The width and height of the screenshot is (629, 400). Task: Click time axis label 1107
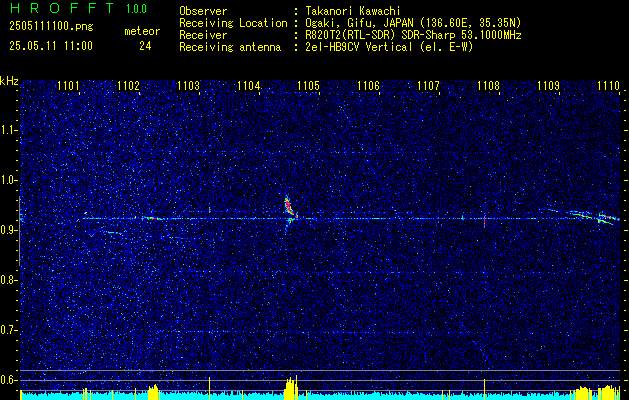pos(428,85)
